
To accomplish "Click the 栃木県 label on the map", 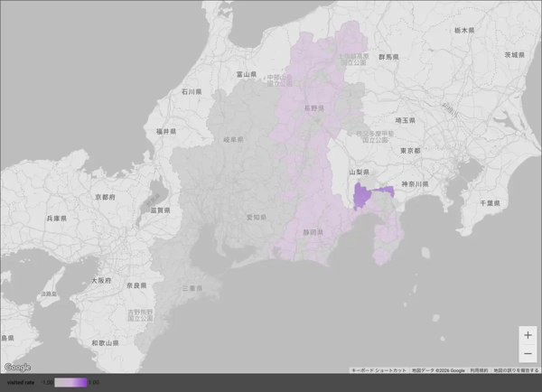I will [464, 30].
